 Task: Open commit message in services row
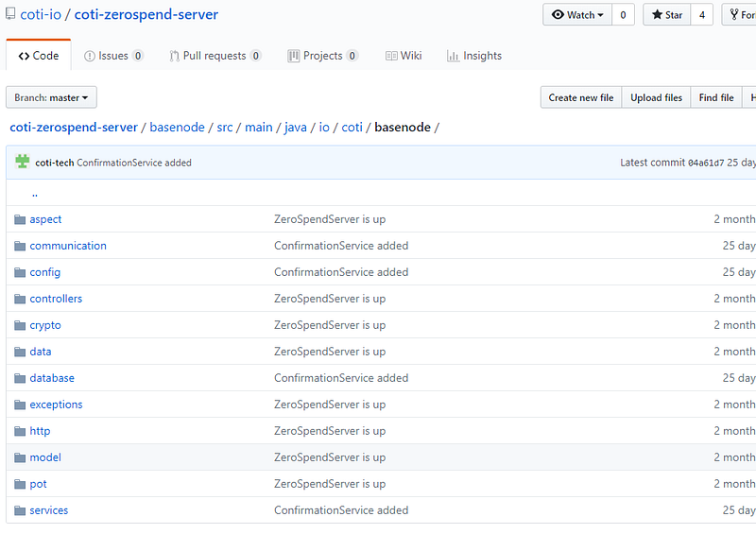(x=341, y=510)
